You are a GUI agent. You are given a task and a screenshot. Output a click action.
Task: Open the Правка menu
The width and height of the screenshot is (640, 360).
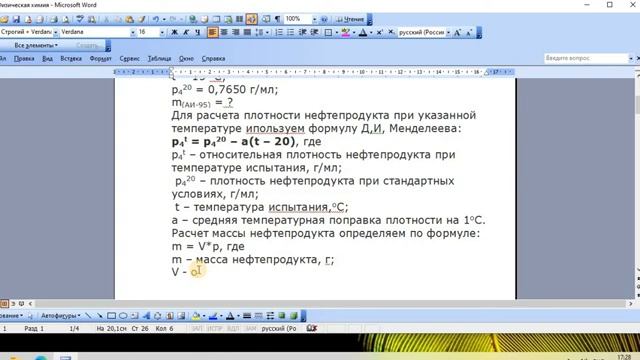[x=24, y=59]
